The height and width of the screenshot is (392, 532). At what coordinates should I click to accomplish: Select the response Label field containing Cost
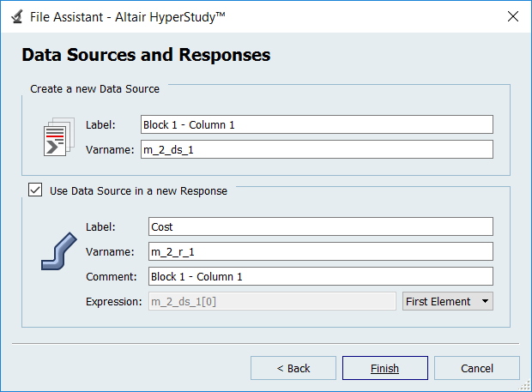320,226
